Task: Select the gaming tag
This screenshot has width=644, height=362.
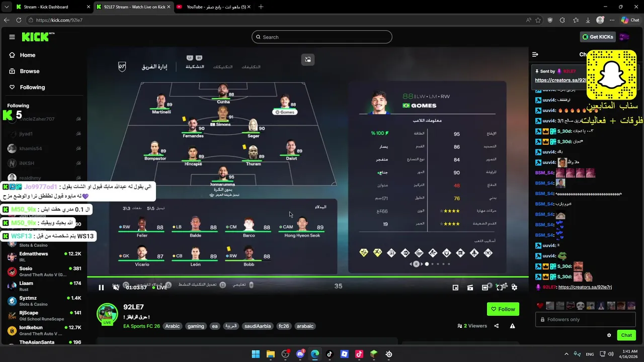Action: (x=196, y=326)
